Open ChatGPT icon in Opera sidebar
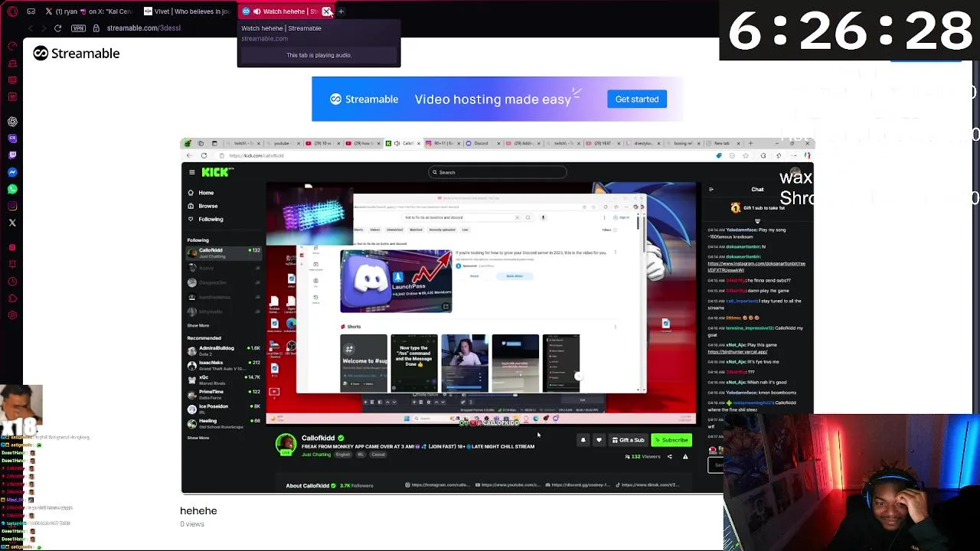Screen dimensions: 980x551 pos(12,122)
